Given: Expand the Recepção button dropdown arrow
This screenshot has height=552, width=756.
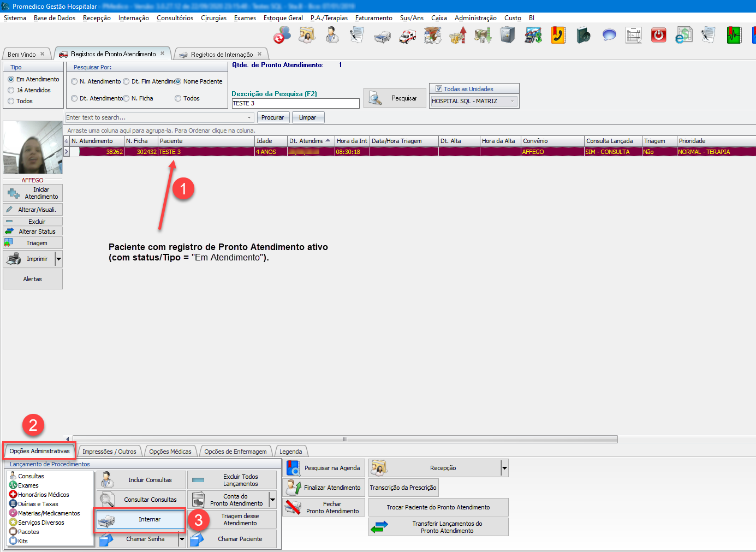Looking at the screenshot, I should [504, 468].
